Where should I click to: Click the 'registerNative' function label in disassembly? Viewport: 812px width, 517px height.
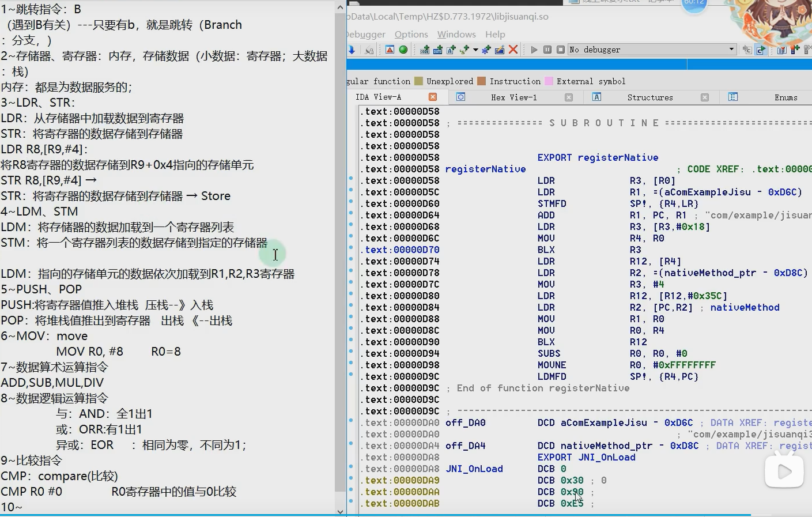point(485,169)
